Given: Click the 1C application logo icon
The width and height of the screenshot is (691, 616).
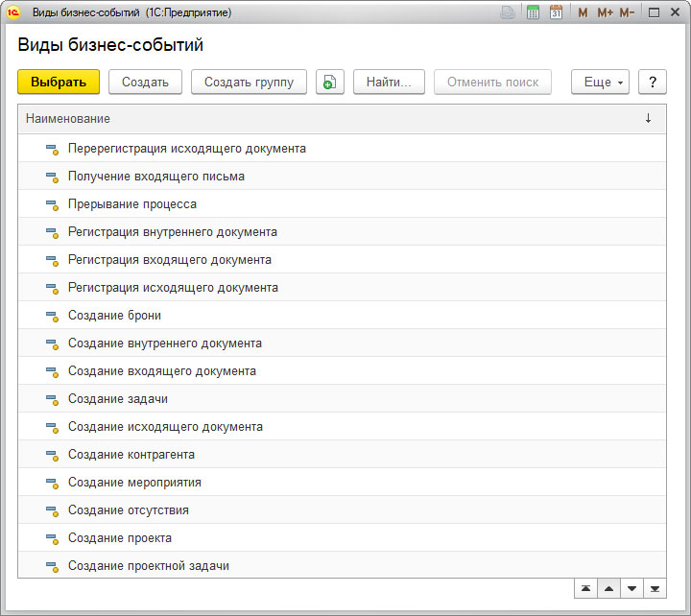Looking at the screenshot, I should point(14,12).
